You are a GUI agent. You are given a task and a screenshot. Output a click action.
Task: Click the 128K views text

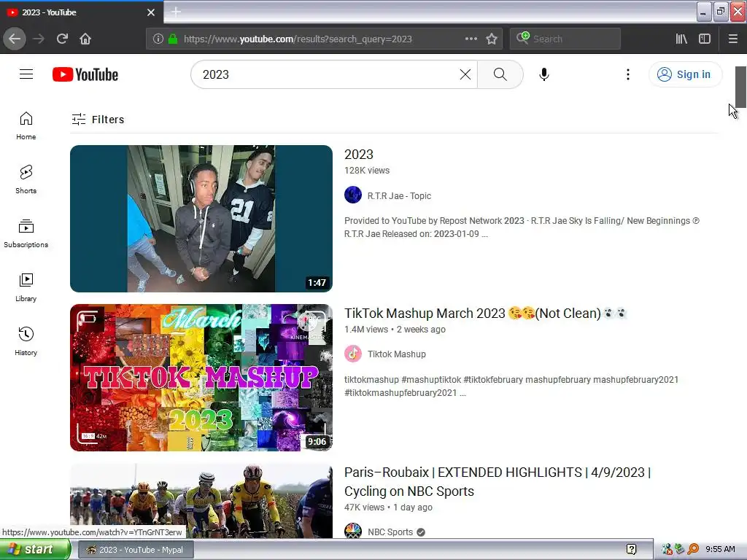point(367,171)
